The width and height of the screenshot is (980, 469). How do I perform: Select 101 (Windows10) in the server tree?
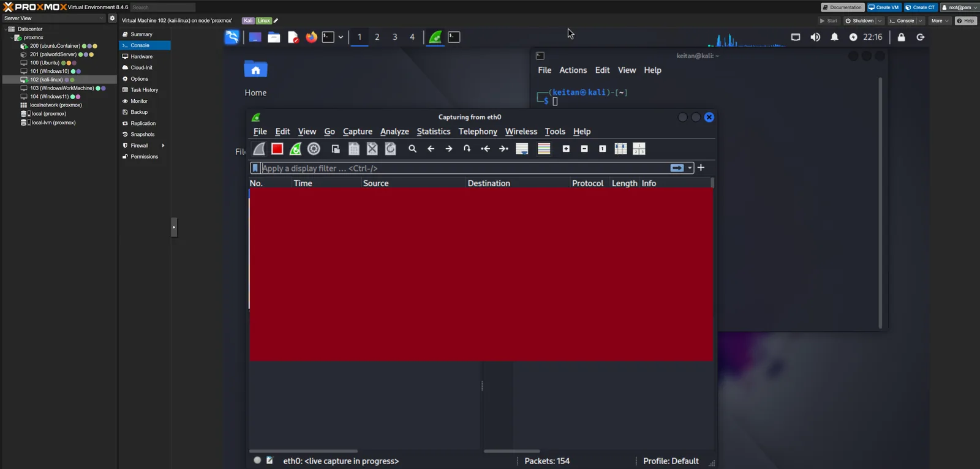click(50, 71)
